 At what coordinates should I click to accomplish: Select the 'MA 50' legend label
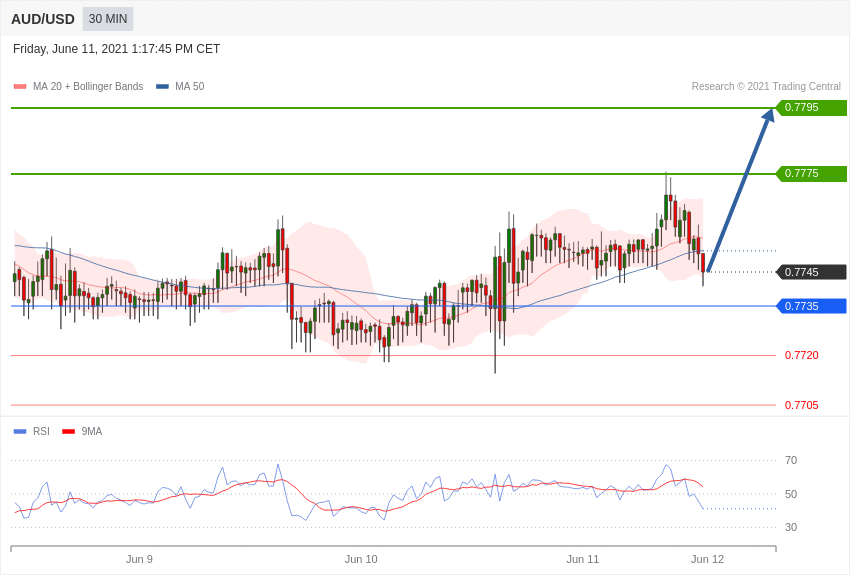(190, 86)
